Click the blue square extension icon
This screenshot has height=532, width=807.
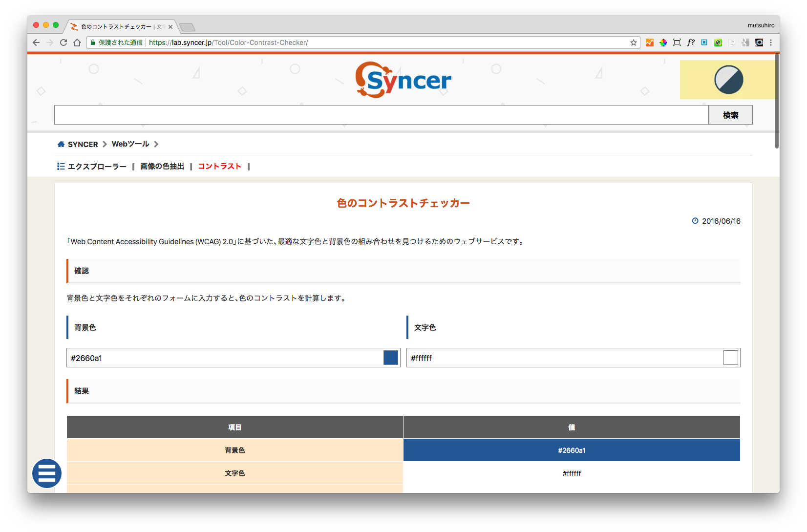(704, 43)
